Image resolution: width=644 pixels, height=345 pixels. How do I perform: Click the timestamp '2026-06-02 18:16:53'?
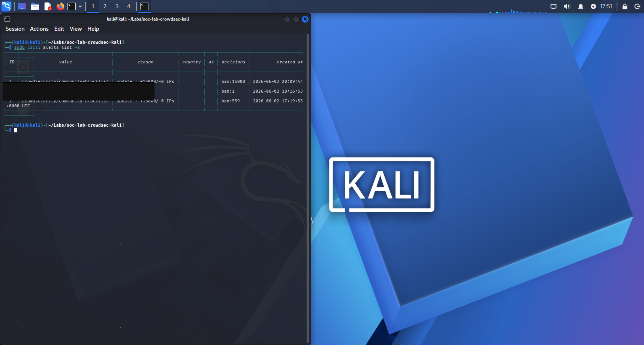[278, 91]
